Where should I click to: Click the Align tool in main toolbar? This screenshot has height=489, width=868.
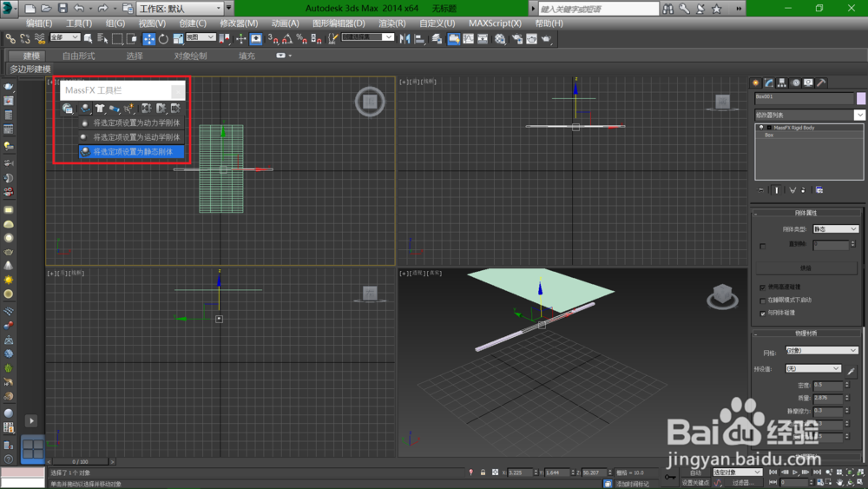(419, 39)
